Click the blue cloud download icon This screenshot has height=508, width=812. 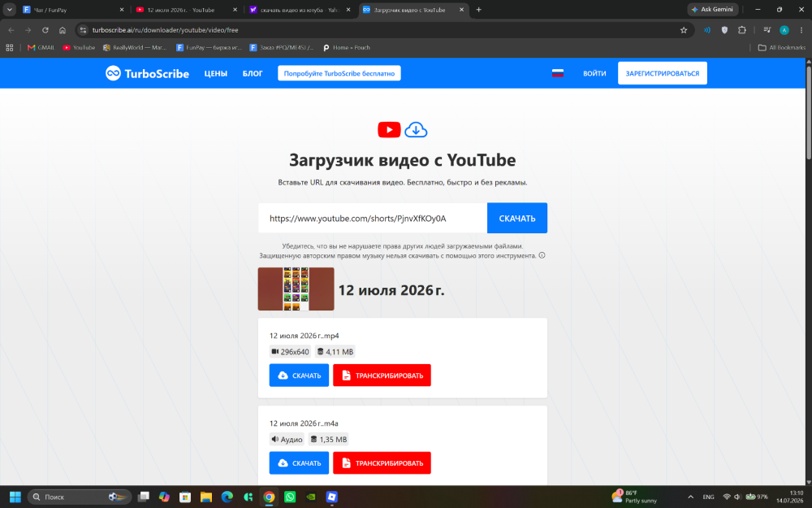(416, 129)
